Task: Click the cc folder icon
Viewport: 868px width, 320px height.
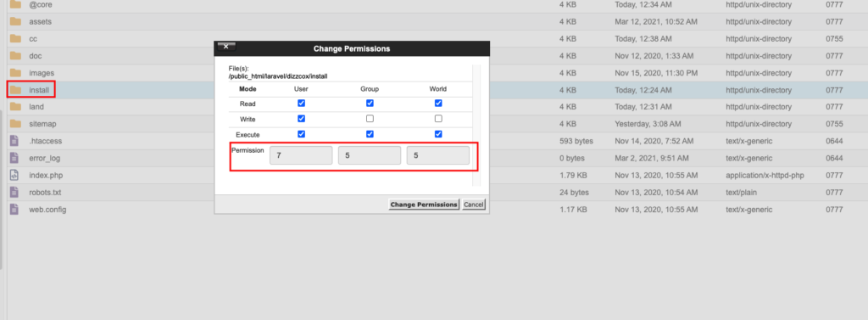Action: point(15,39)
